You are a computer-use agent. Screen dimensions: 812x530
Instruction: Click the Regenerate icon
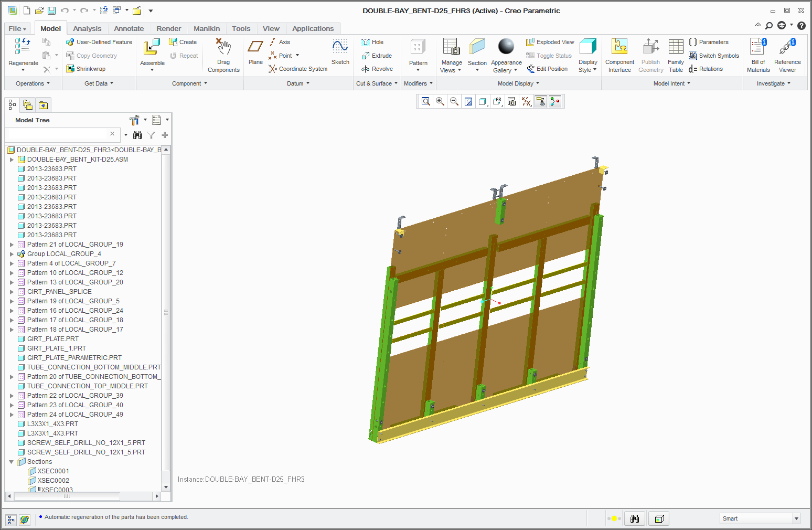coord(23,47)
